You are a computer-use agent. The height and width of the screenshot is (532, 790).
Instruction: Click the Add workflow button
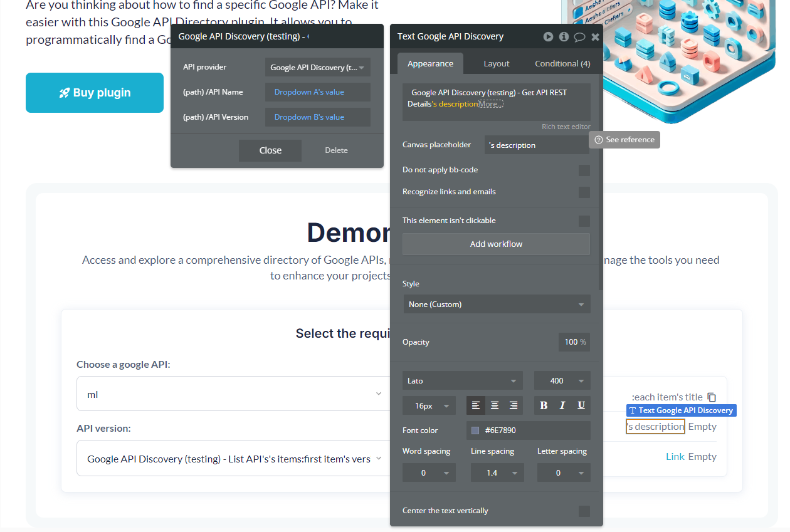(x=496, y=244)
